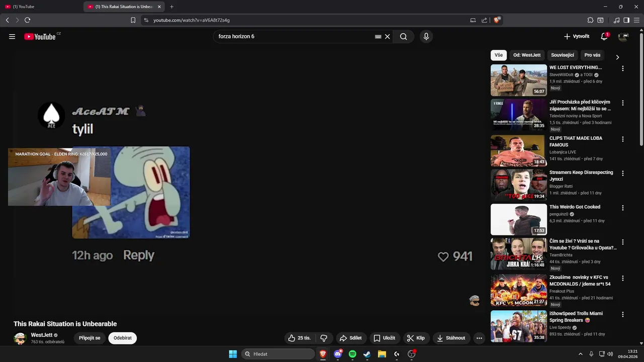Screen dimensions: 644x362
Task: Dislike the video with thumbs down
Action: (324, 338)
